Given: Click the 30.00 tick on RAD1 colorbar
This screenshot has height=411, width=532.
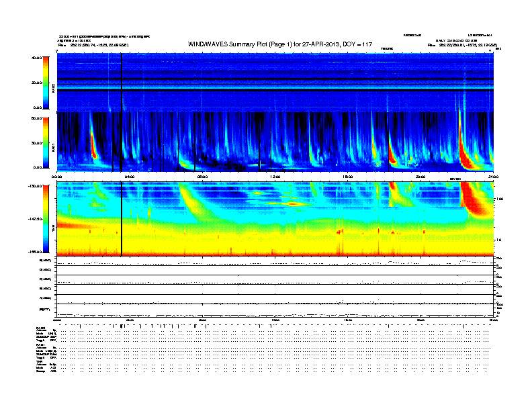Looking at the screenshot, I should click(x=37, y=143).
